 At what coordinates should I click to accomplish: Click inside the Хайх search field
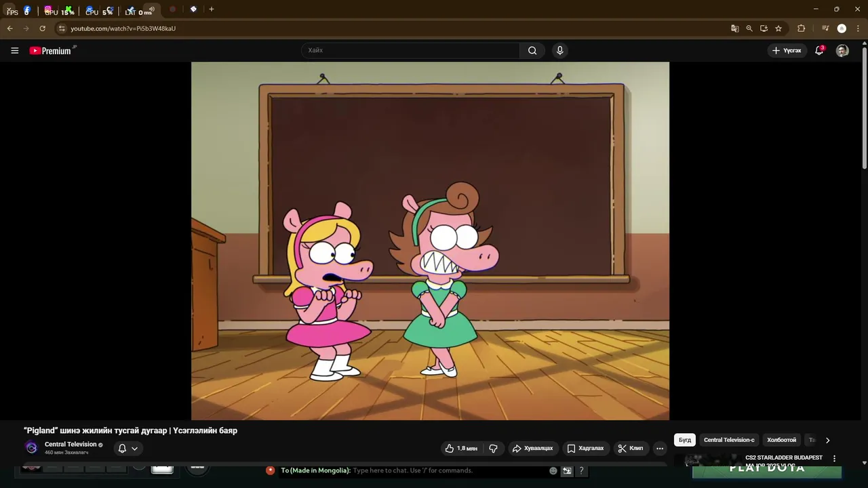click(410, 50)
